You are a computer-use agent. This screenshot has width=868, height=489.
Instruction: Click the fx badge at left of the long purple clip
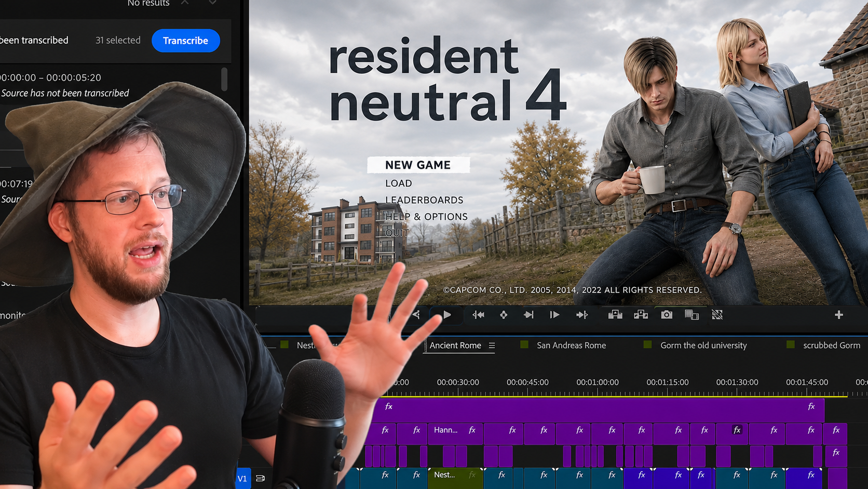click(389, 406)
